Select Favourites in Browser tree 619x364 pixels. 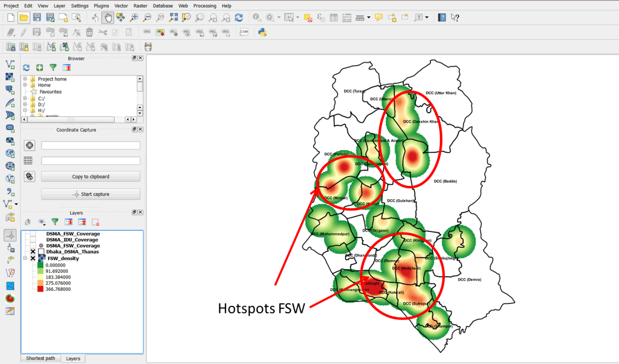point(50,92)
